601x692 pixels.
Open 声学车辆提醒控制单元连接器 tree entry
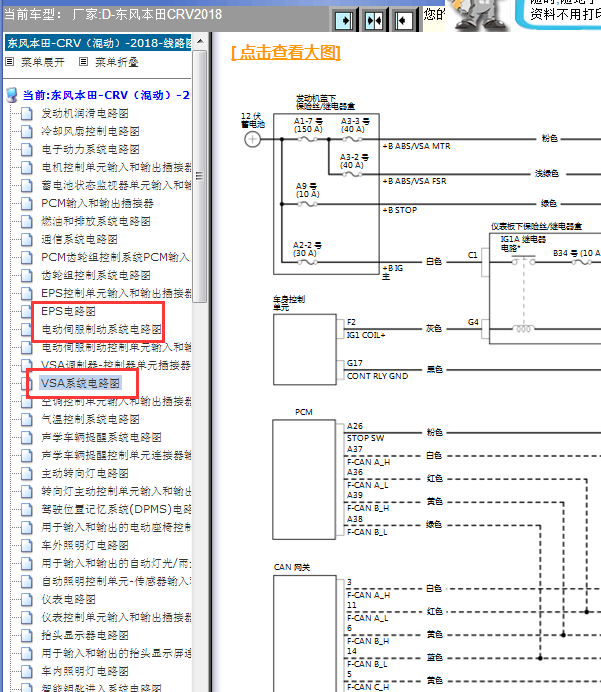point(116,455)
